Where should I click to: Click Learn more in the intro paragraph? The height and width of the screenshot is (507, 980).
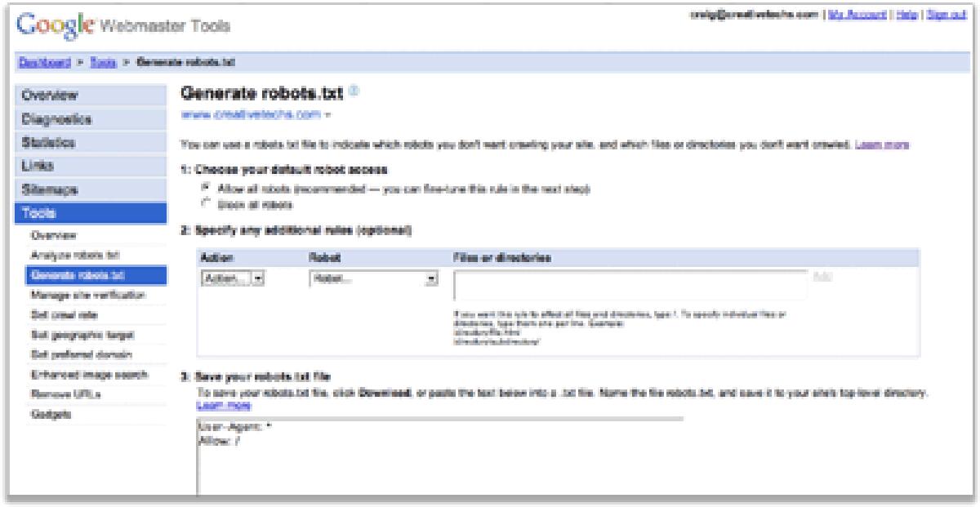click(x=883, y=145)
